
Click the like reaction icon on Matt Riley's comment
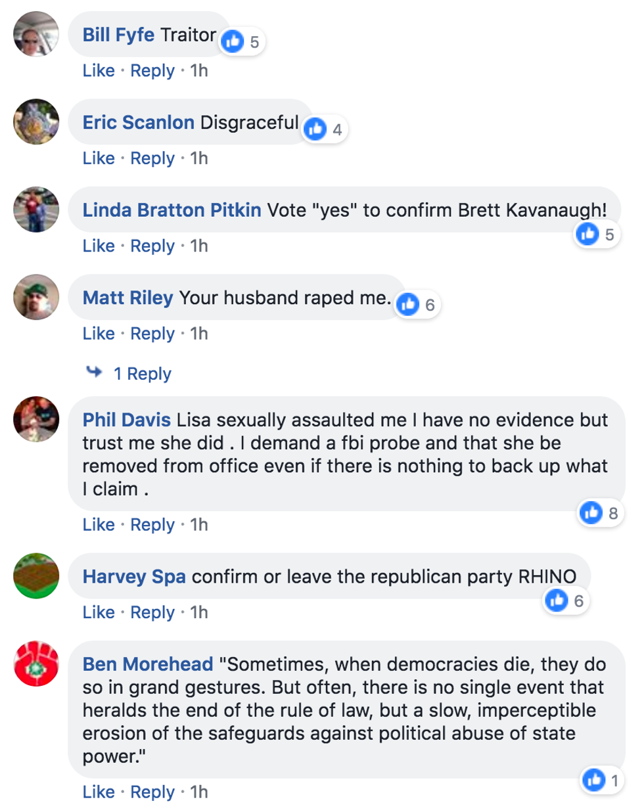point(408,304)
